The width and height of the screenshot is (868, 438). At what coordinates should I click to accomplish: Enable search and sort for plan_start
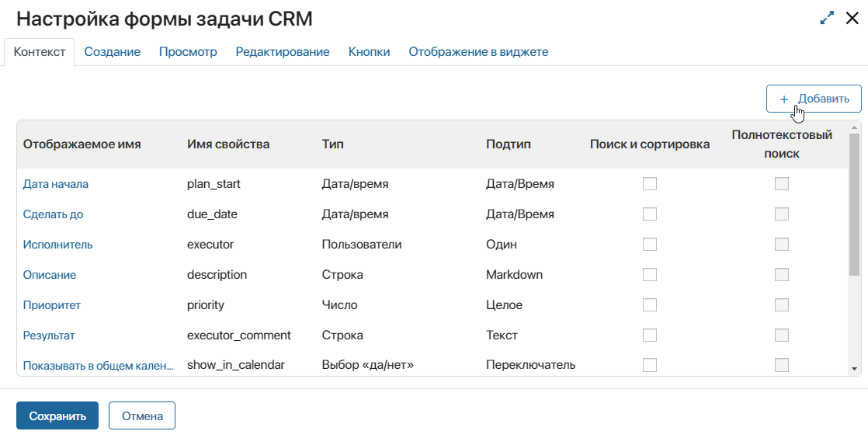coord(650,184)
